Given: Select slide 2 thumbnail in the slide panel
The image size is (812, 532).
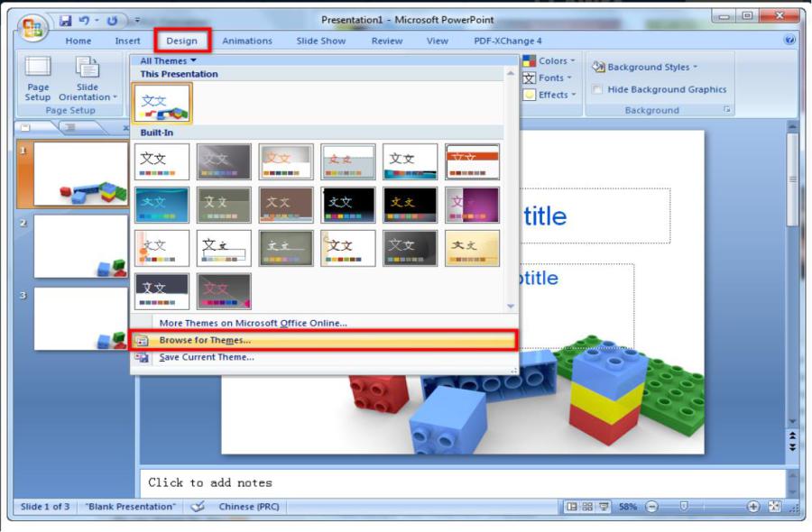Looking at the screenshot, I should tap(80, 245).
